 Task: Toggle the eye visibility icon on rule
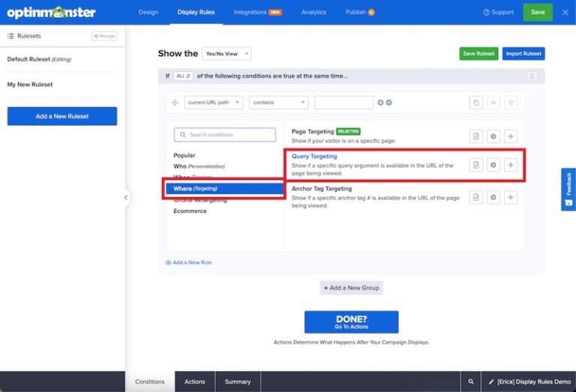point(493,103)
